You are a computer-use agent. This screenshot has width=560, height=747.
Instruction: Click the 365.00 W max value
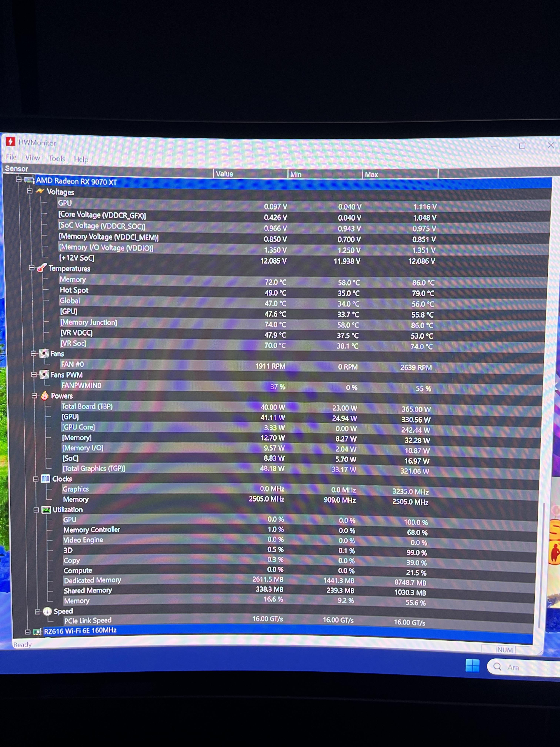416,409
